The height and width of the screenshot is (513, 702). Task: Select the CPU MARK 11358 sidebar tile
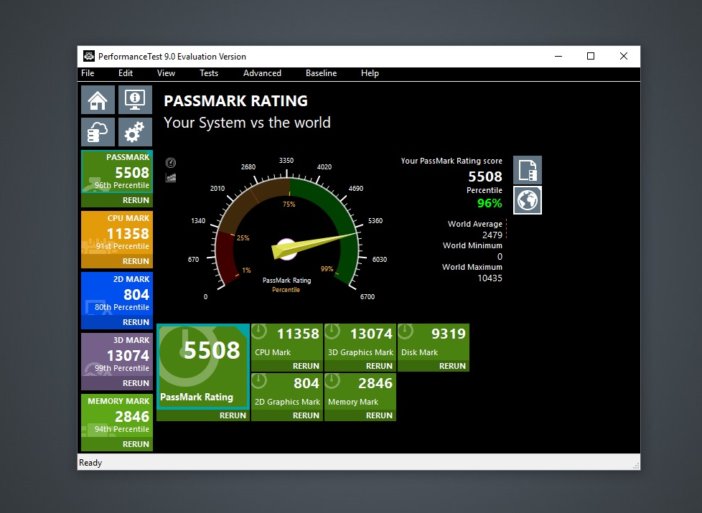coord(117,233)
